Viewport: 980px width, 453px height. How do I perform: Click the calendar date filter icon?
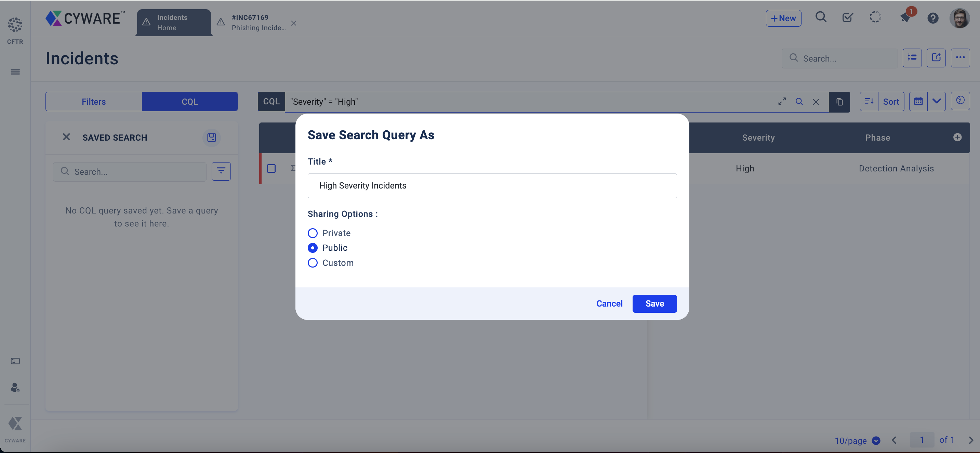[x=918, y=101]
